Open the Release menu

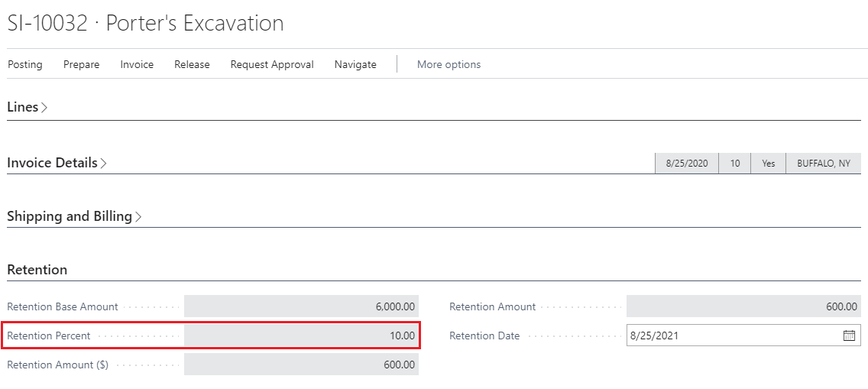click(x=192, y=64)
